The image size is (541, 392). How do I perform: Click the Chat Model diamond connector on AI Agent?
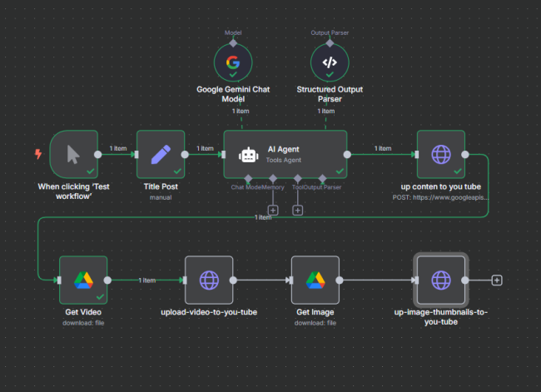(x=248, y=178)
